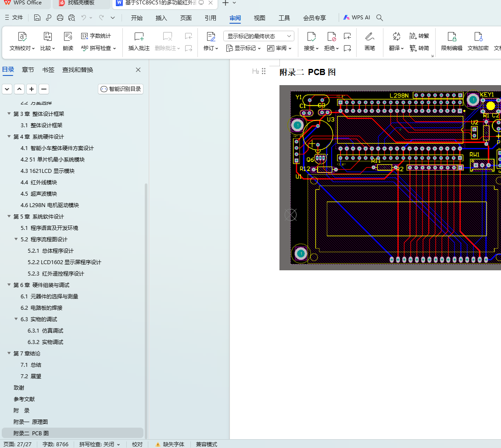Click the print icon in quick toolbar
The height and width of the screenshot is (448, 501).
[60, 18]
